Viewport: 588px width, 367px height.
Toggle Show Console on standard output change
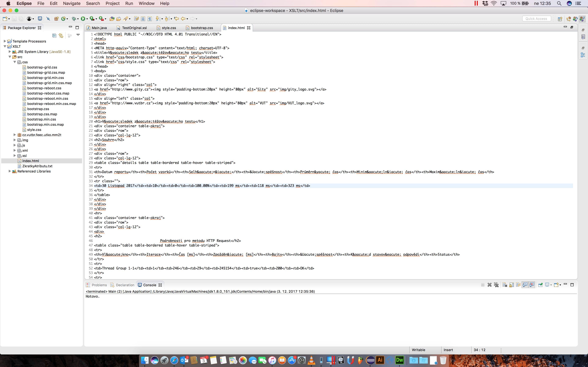(525, 285)
